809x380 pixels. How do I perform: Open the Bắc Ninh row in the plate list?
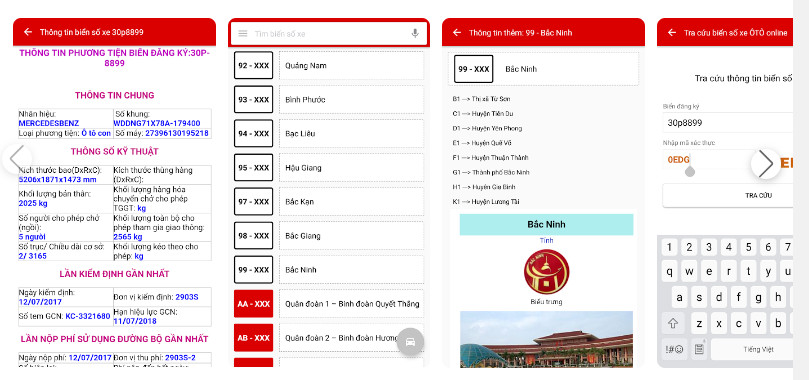[351, 270]
